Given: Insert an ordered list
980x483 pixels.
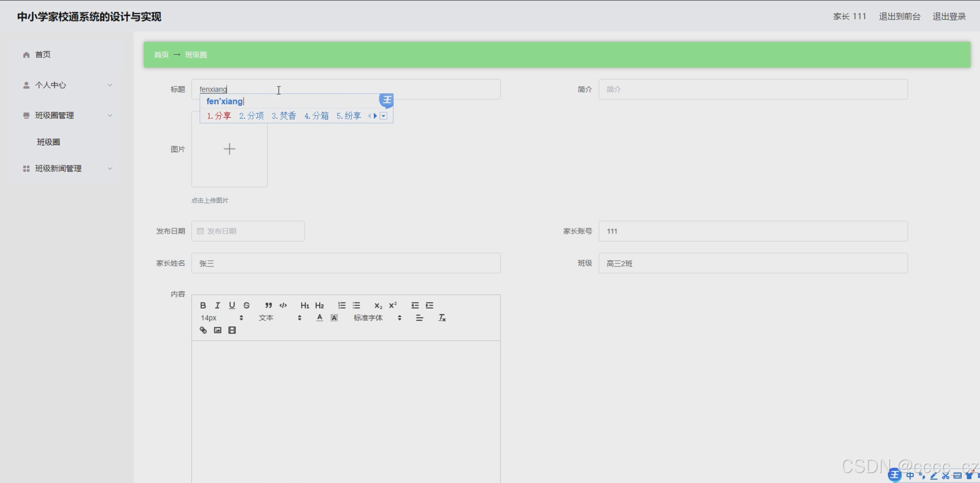Looking at the screenshot, I should (342, 306).
